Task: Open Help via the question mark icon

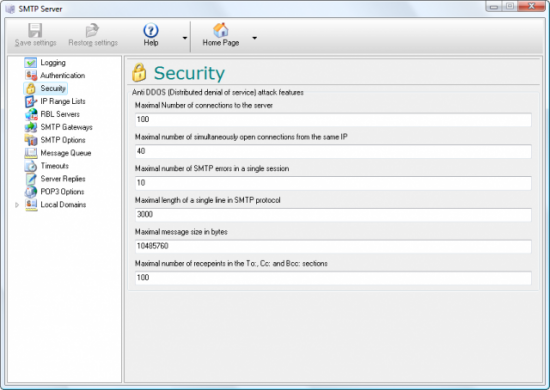Action: click(x=151, y=30)
